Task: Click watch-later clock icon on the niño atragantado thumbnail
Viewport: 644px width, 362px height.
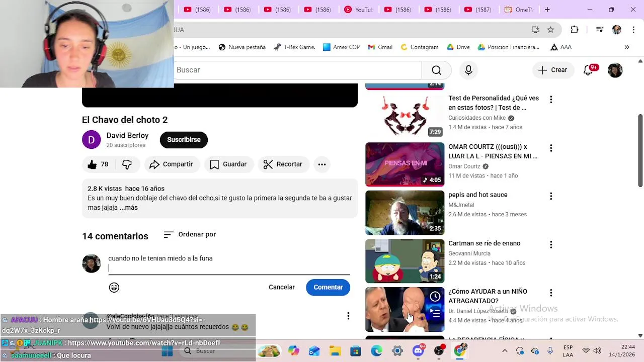Action: 435,297
